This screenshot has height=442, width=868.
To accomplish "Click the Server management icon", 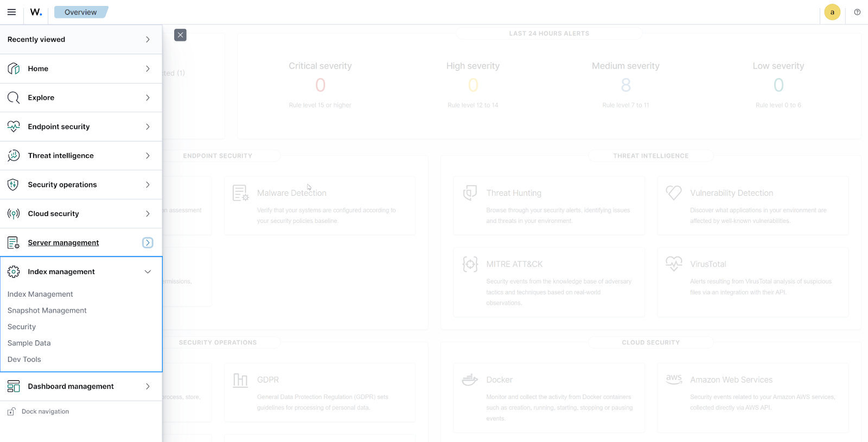I will (x=14, y=242).
